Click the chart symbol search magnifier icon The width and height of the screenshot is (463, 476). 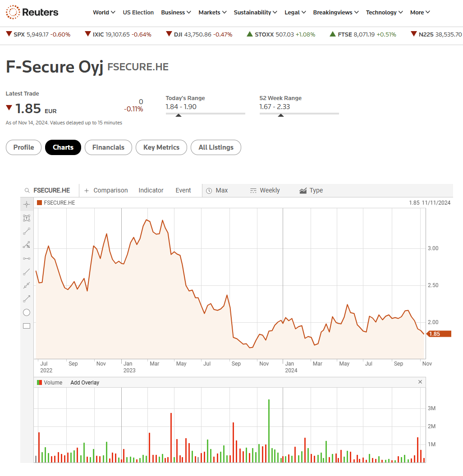27,190
